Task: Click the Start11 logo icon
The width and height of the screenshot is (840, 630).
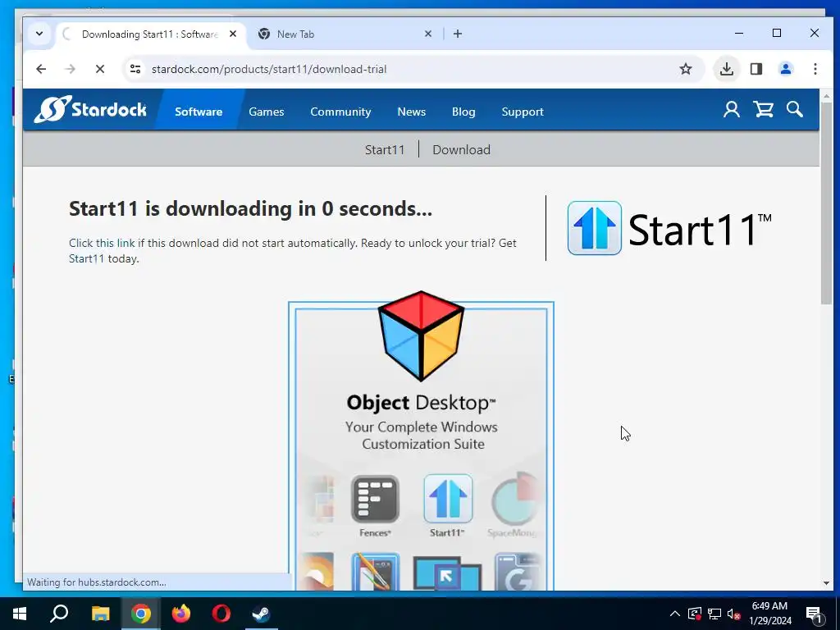Action: (x=594, y=228)
